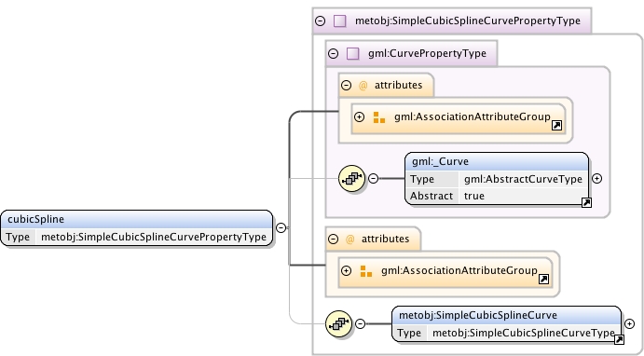Follow reference arrow on upper gml:AssociationAttributeGroup

(x=556, y=126)
